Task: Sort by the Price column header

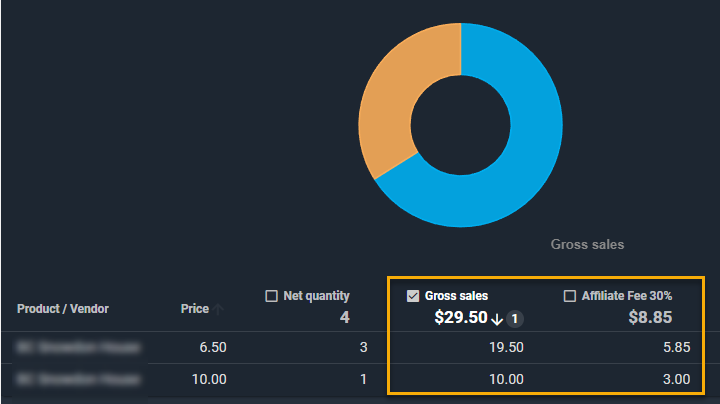Action: pyautogui.click(x=194, y=309)
